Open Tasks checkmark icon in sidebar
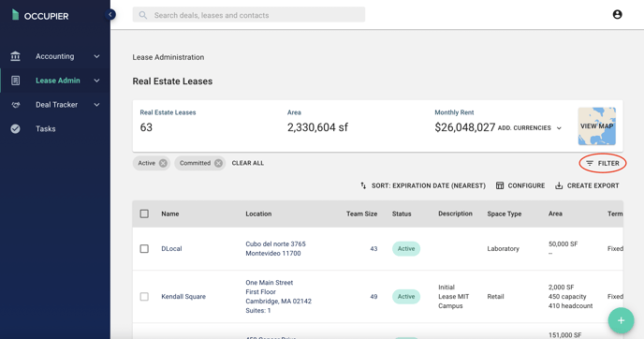Screen dimensions: 644x339 click(x=16, y=129)
